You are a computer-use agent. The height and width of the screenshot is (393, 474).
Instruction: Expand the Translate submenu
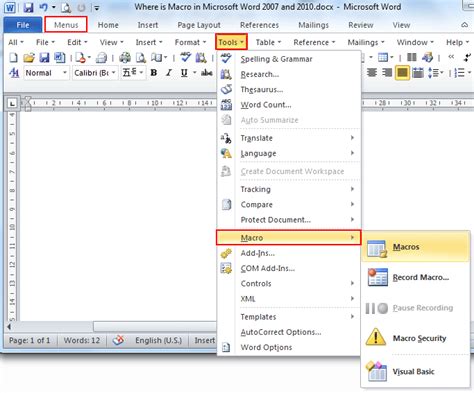pos(289,138)
